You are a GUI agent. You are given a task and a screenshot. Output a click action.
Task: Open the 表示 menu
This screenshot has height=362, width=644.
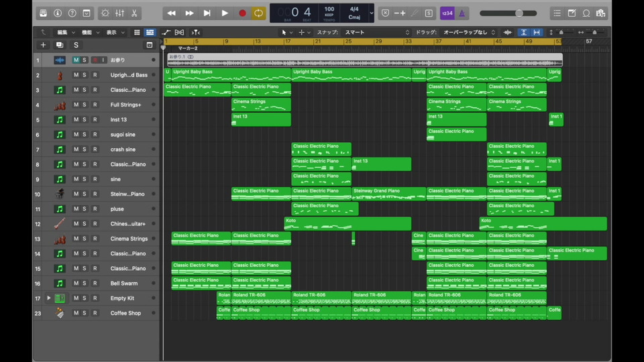[115, 32]
